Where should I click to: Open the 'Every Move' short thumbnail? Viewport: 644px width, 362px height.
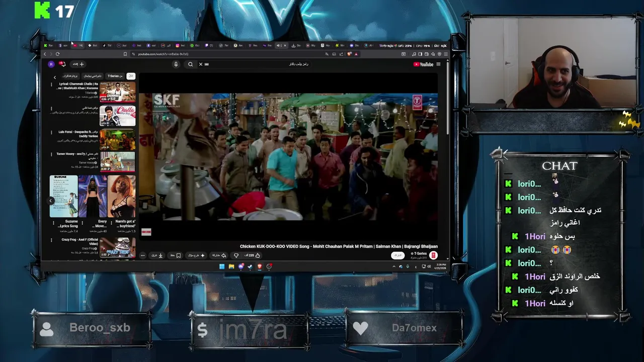[x=93, y=196]
